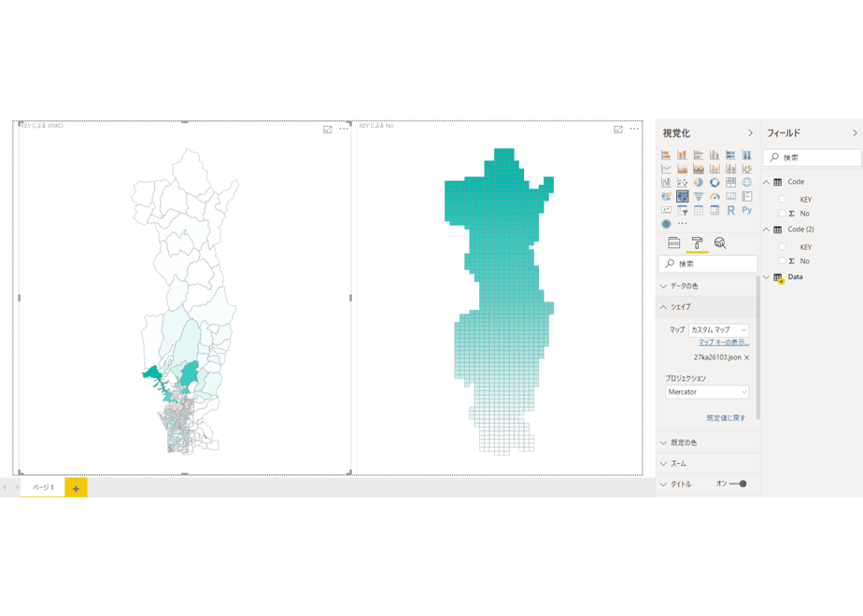Click 既定値に戻す reset link
The image size is (863, 616).
point(726,418)
